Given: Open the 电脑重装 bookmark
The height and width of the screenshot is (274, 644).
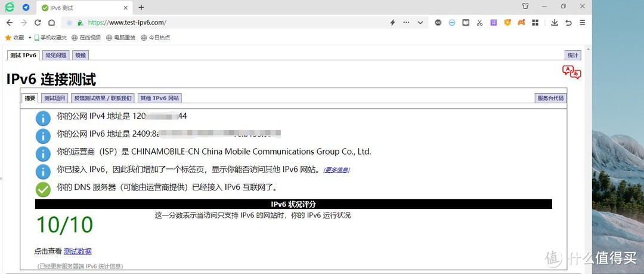Looking at the screenshot, I should point(120,38).
